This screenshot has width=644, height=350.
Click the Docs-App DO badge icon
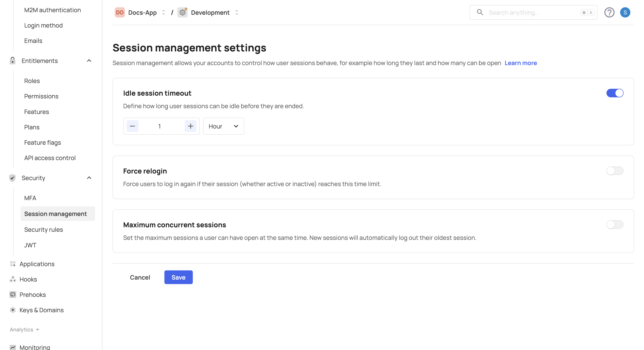coord(119,13)
